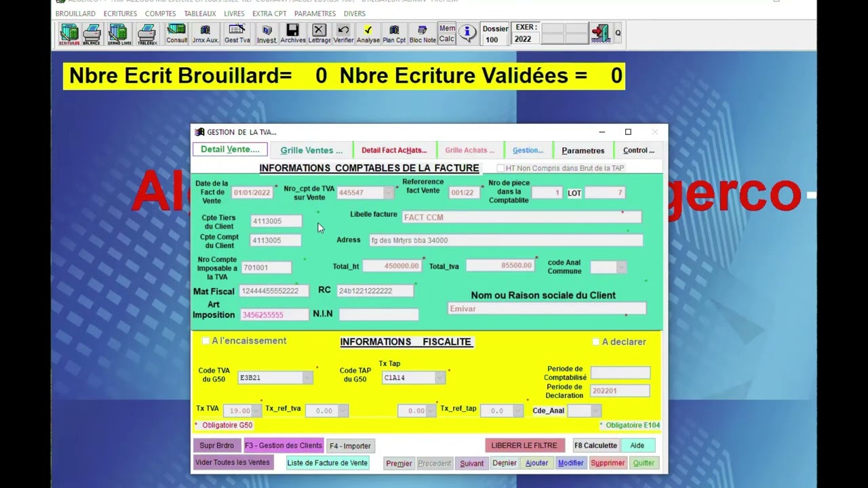Click the Mem button in toolbar
The image size is (868, 488).
pos(447,28)
